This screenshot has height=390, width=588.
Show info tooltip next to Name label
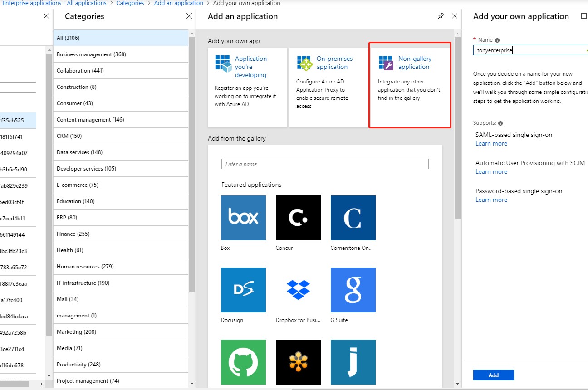coord(497,40)
